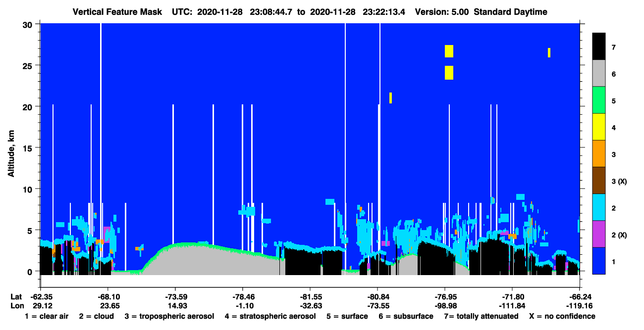The width and height of the screenshot is (644, 330).
Task: Click the legend entry '2 = cloud'
Action: (96, 317)
